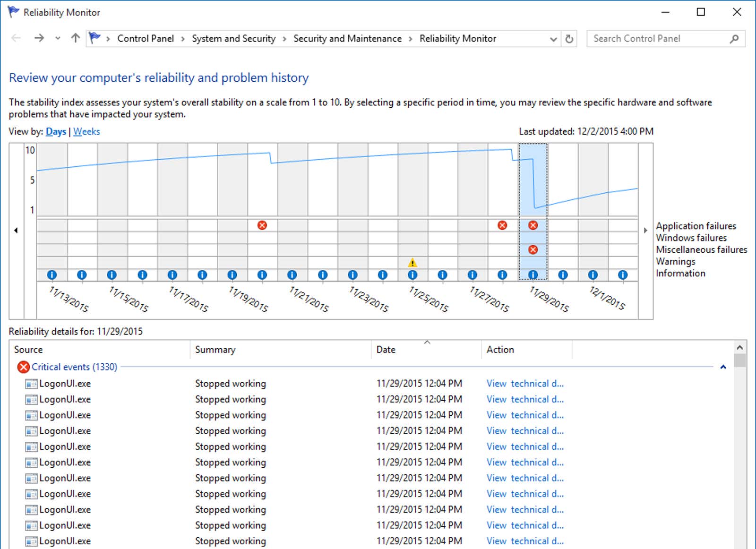756x549 pixels.
Task: Click the information icon for 11/13/2015
Action: [52, 274]
